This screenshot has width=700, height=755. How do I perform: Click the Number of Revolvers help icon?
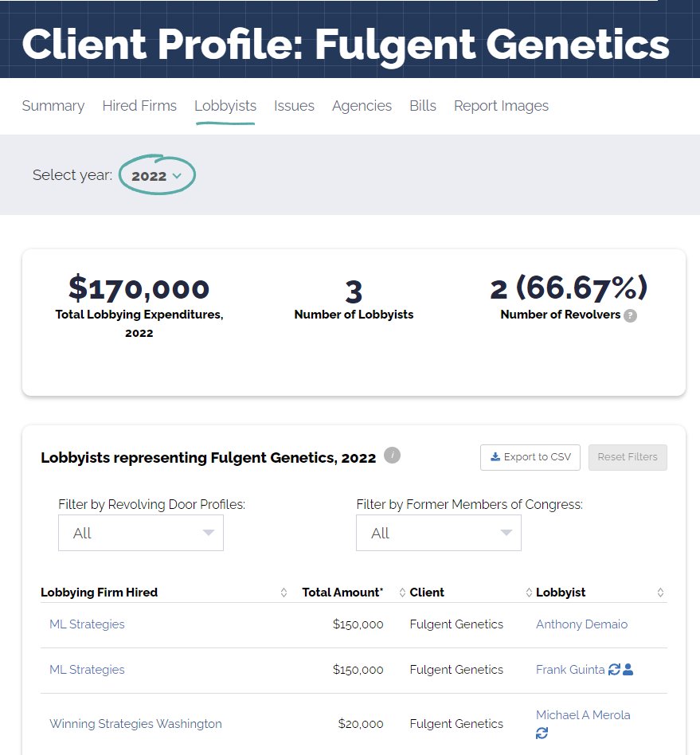point(630,315)
